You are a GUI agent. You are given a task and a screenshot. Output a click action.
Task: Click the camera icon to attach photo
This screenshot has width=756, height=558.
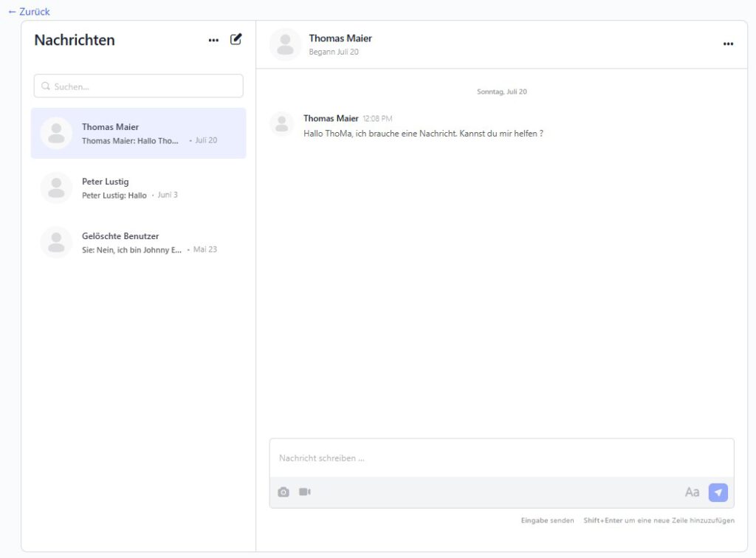[283, 492]
